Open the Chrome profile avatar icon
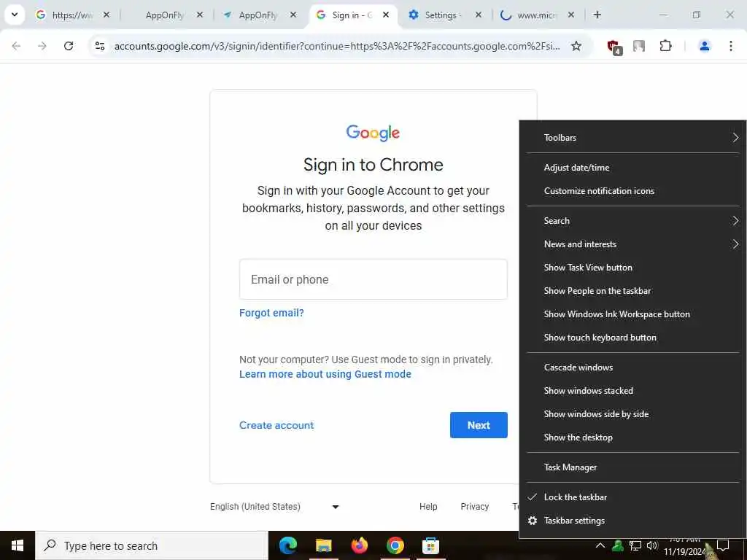The image size is (747, 560). pyautogui.click(x=704, y=46)
